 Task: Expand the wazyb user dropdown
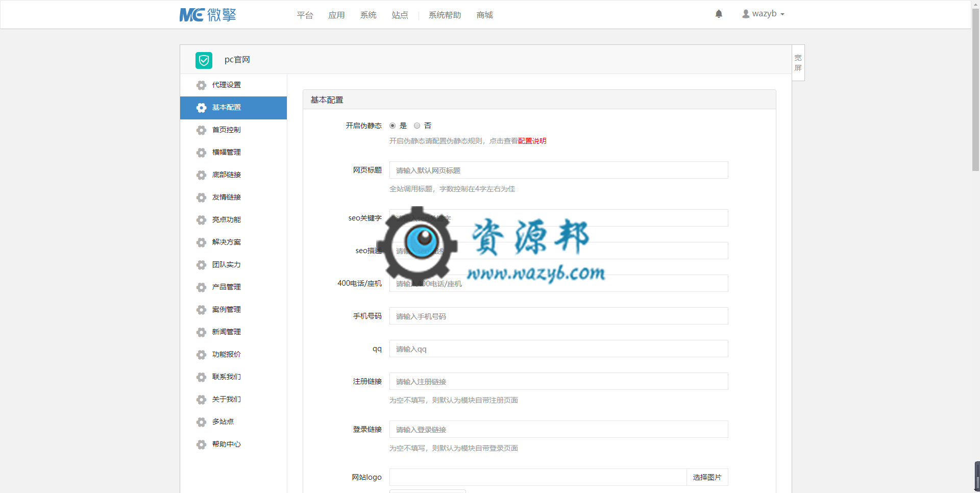point(764,14)
